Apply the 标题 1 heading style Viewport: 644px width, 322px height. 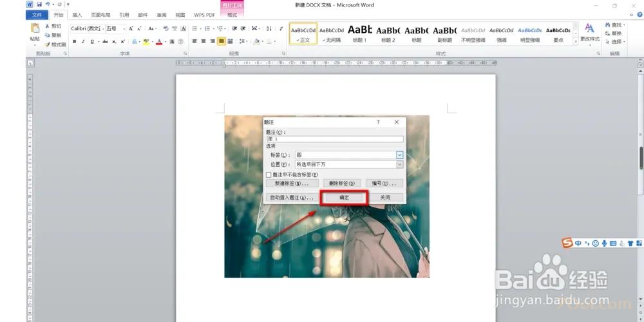359,33
